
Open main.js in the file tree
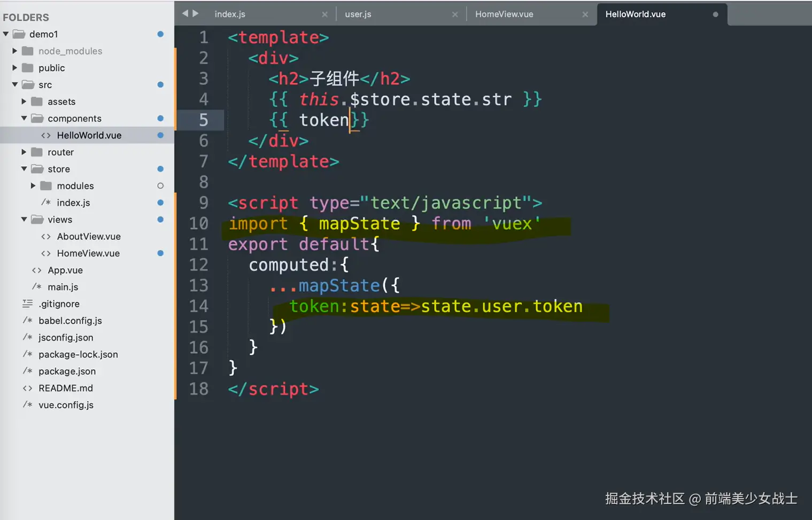tap(63, 287)
